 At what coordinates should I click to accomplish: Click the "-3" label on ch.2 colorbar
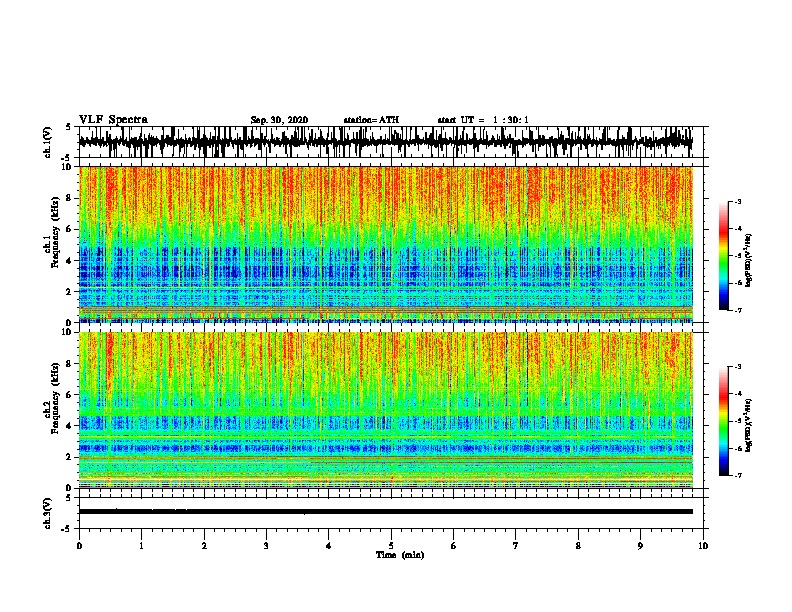click(x=737, y=367)
